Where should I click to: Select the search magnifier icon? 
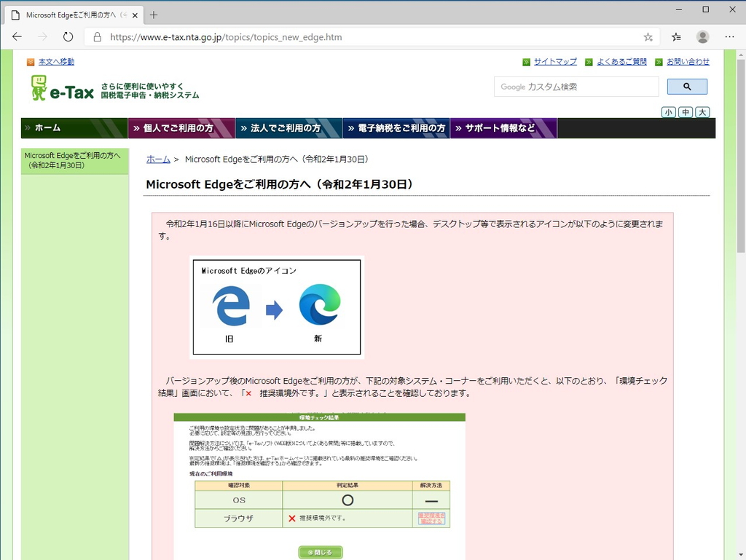[687, 87]
